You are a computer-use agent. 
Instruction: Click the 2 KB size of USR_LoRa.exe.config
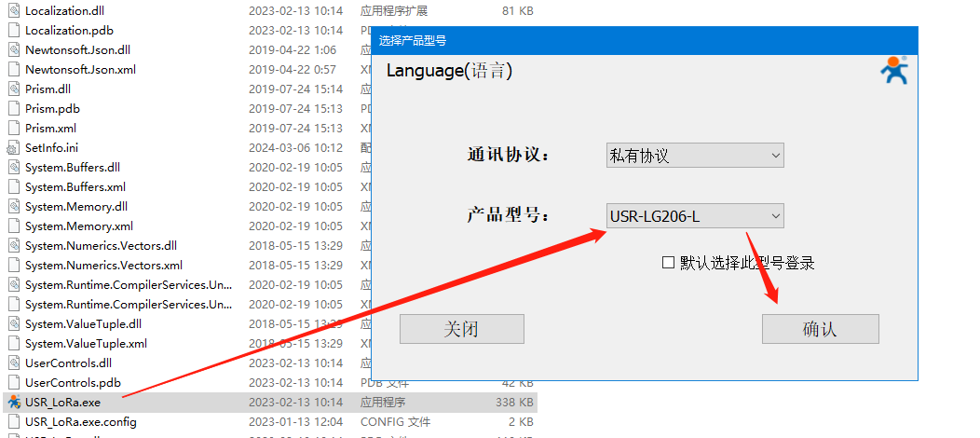tap(523, 422)
